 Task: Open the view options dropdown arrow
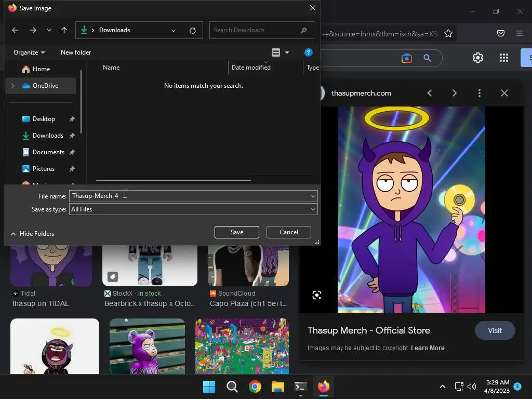click(x=287, y=52)
